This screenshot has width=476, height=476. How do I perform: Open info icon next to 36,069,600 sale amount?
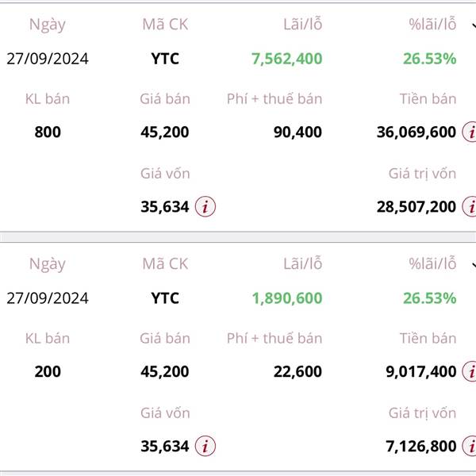click(x=471, y=132)
